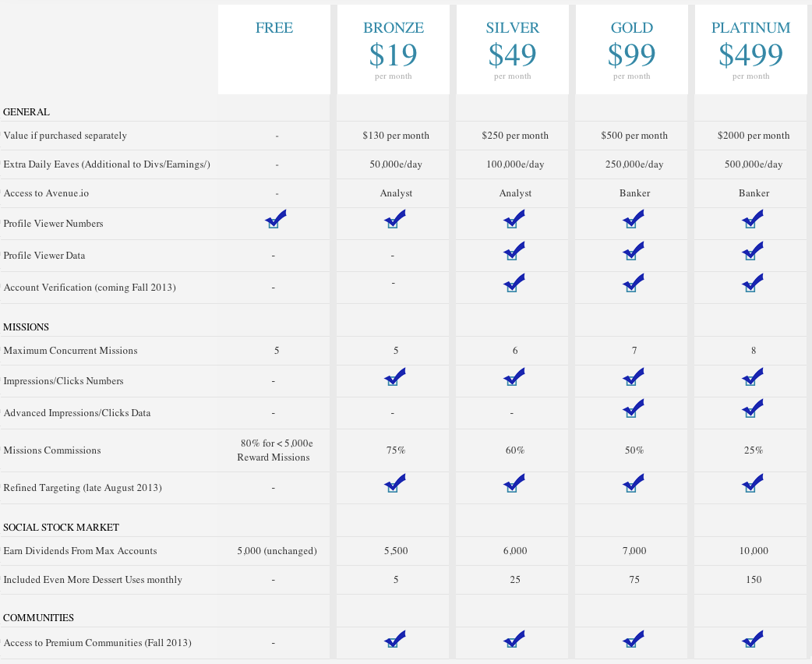The image size is (812, 664).
Task: Click Platinum checkmark for Profile Viewer Numbers
Action: [752, 221]
